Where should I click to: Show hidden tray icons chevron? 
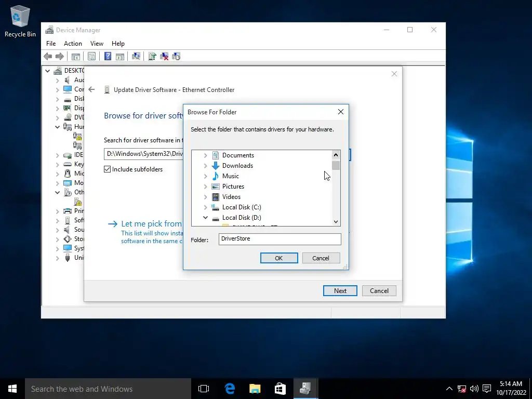coord(449,389)
